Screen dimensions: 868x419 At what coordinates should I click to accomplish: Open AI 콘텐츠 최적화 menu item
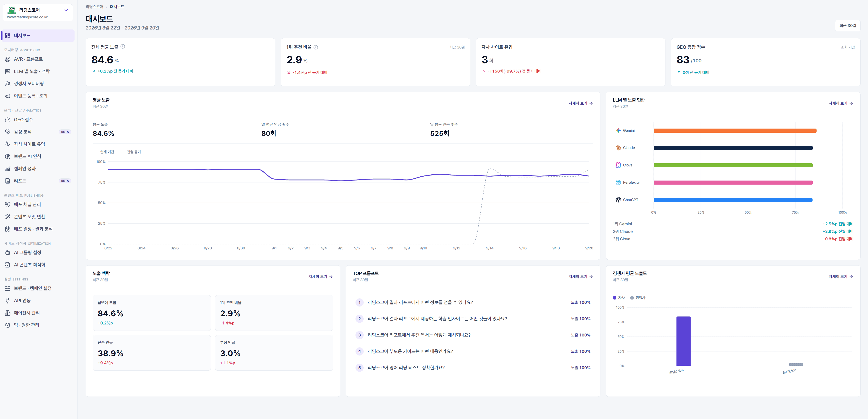click(38, 265)
